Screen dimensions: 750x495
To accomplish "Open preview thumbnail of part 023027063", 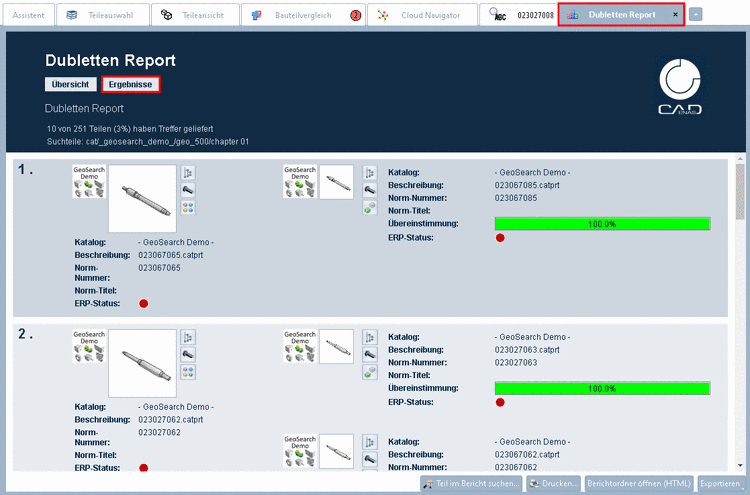I will 337,346.
